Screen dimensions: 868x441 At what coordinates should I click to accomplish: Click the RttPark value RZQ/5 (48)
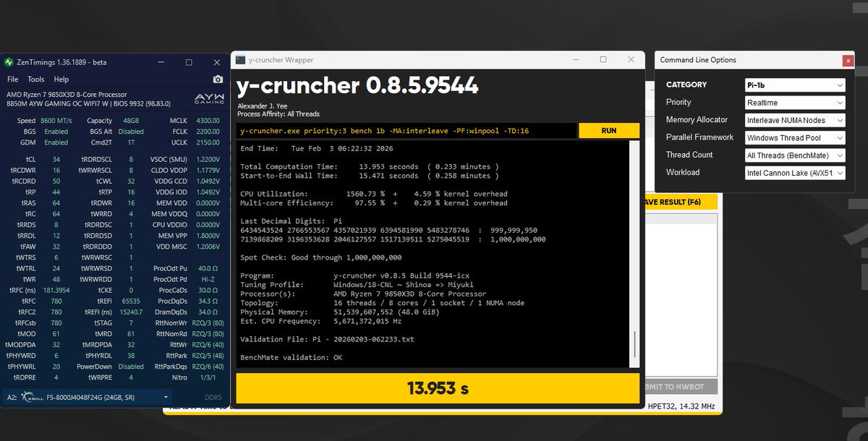click(209, 355)
